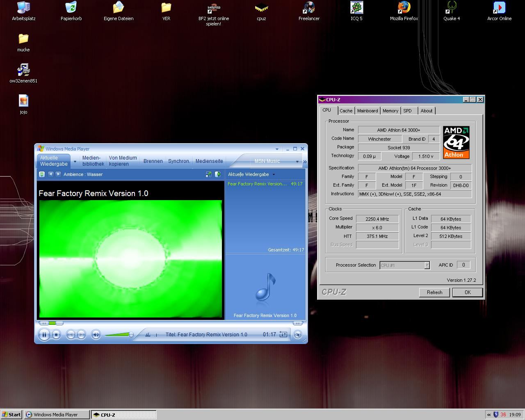Select the Fear Factory Remix playlist entry
The height and width of the screenshot is (420, 525).
[x=265, y=184]
